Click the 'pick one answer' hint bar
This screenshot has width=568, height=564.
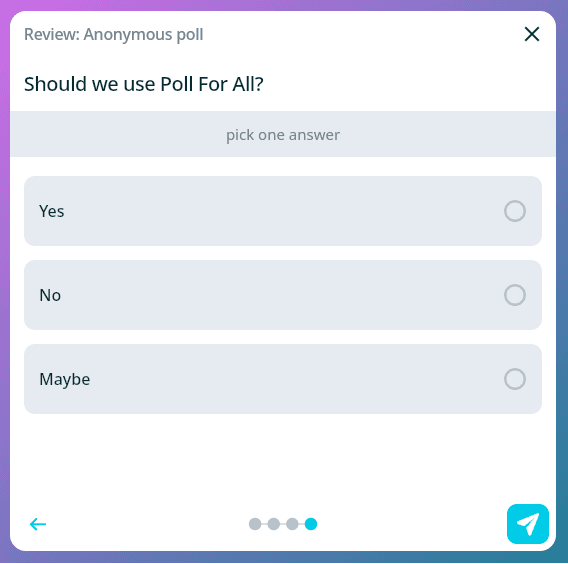click(x=283, y=134)
